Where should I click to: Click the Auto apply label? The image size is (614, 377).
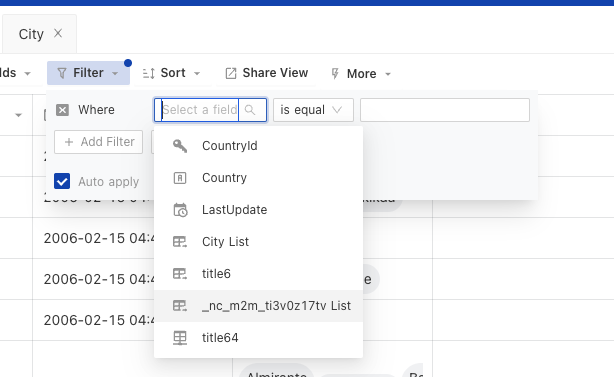108,182
